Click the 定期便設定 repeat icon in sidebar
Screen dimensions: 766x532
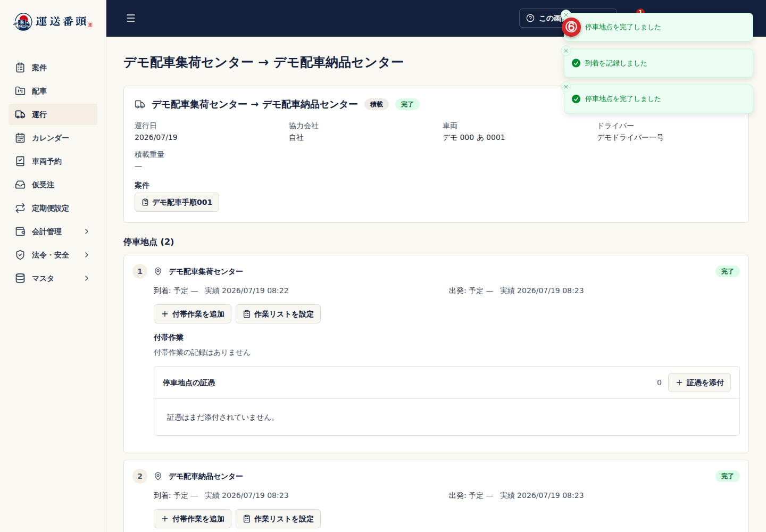20,208
